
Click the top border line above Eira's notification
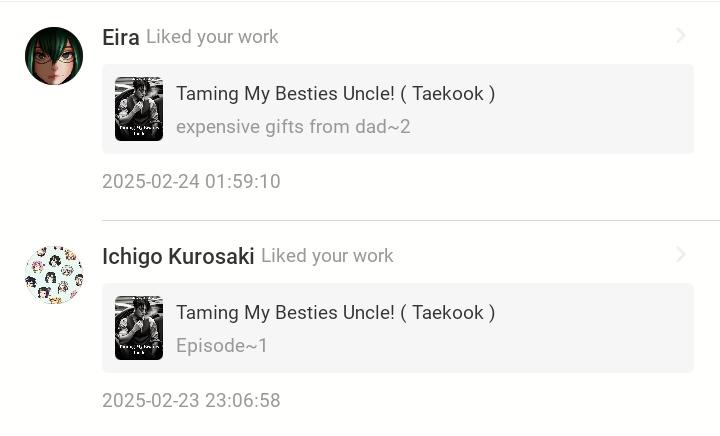coord(360,2)
